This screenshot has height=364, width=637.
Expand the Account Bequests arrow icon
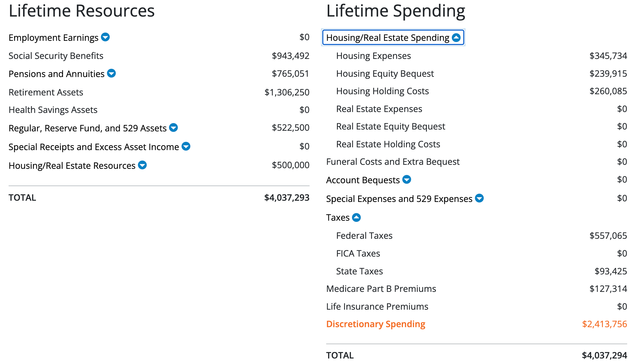point(407,180)
